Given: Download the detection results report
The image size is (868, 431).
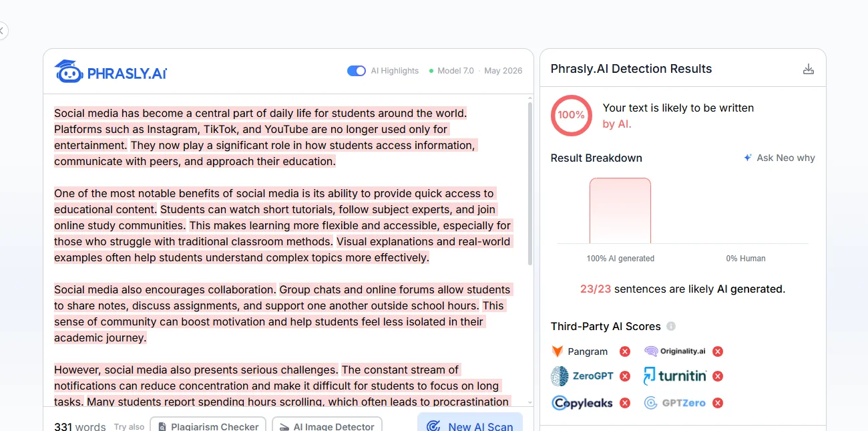Looking at the screenshot, I should click(x=809, y=69).
